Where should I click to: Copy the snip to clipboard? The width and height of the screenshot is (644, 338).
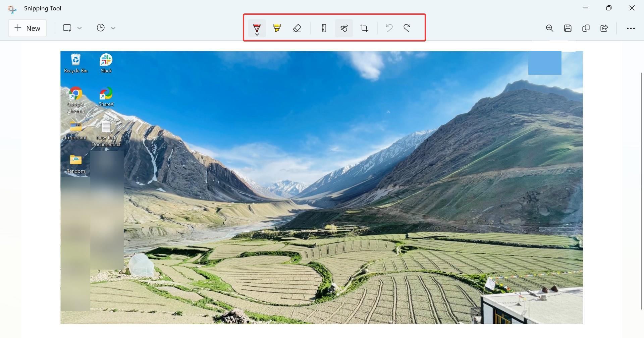click(x=586, y=28)
